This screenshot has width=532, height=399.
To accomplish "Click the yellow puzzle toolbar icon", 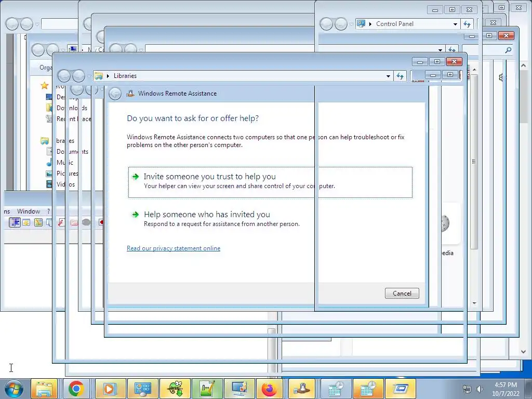I will 26,222.
